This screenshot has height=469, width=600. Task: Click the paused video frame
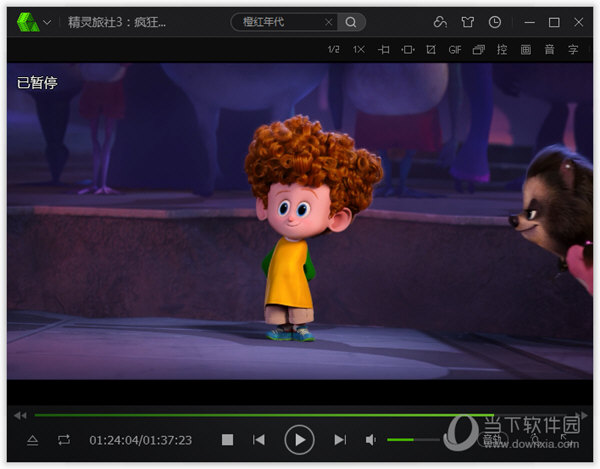(300, 221)
